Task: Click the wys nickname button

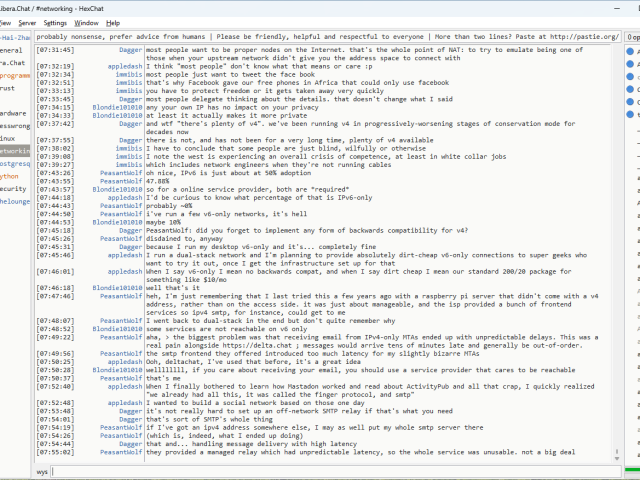Action: tap(42, 472)
